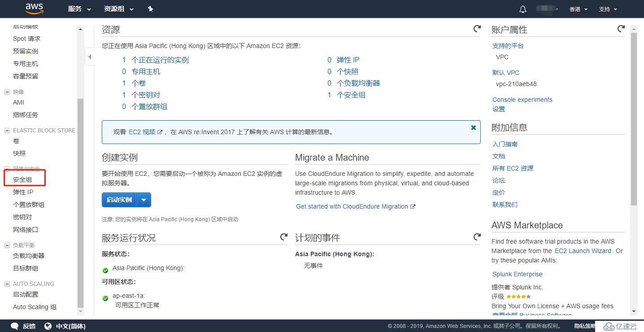Collapse the 负载平衡 sidebar section
Screen dimensions: 644x332
[x=7, y=245]
